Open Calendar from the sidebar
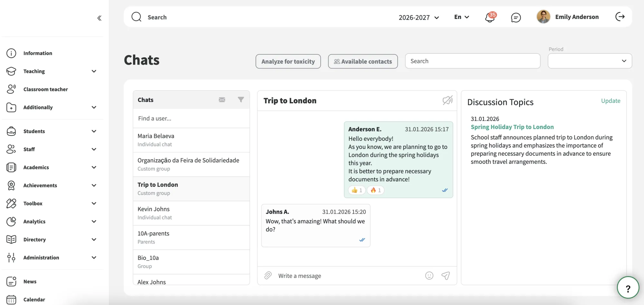The width and height of the screenshot is (644, 305). pyautogui.click(x=34, y=300)
